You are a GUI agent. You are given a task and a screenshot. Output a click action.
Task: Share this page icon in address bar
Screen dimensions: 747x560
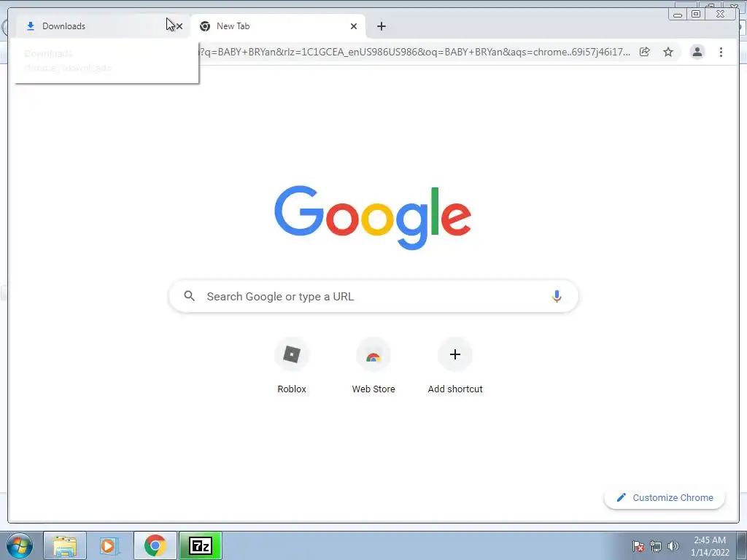(645, 52)
